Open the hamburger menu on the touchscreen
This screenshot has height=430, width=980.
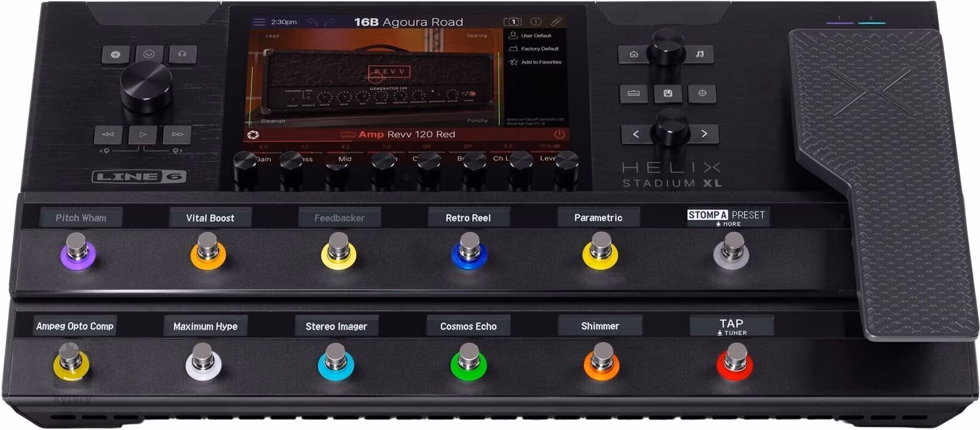click(259, 22)
